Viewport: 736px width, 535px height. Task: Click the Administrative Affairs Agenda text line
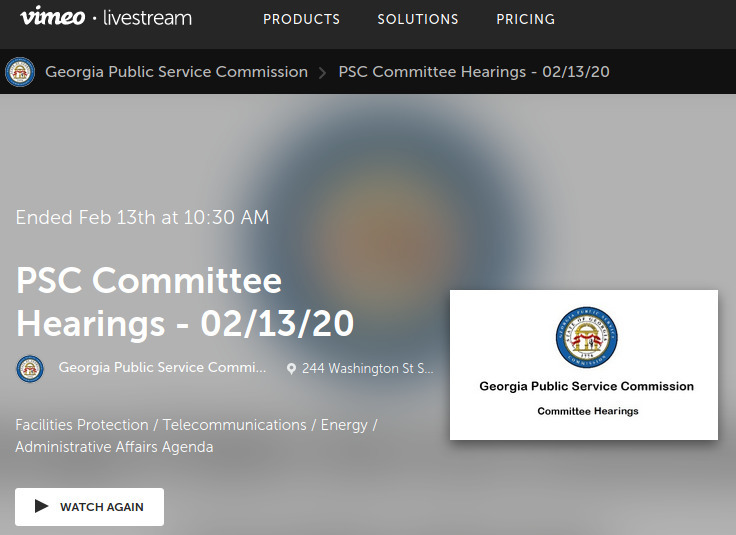[114, 447]
